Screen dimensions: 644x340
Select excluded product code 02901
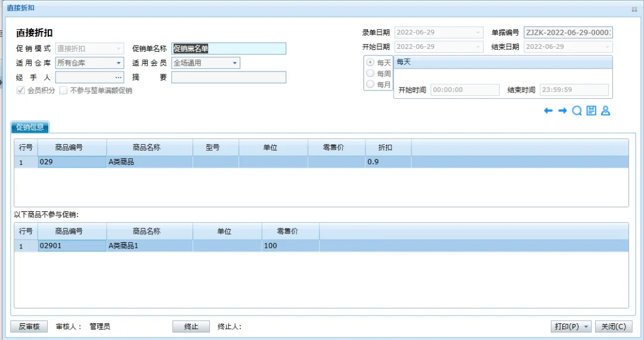coord(72,246)
